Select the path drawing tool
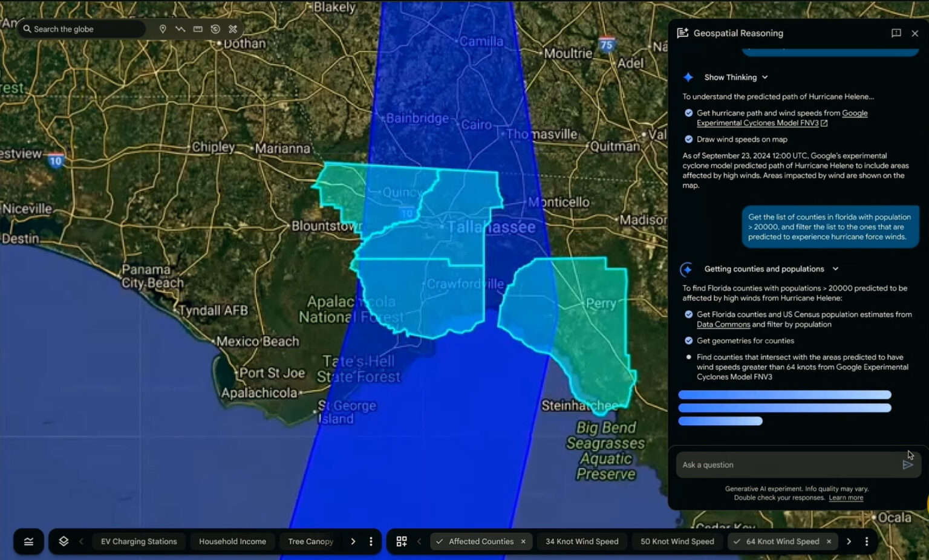929x560 pixels. pyautogui.click(x=180, y=29)
